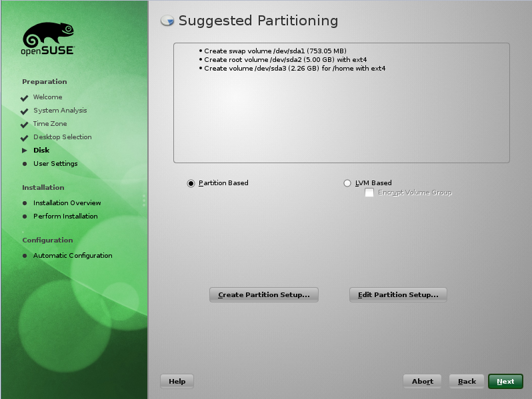
Task: Click the Desktop Selection step label
Action: (63, 137)
